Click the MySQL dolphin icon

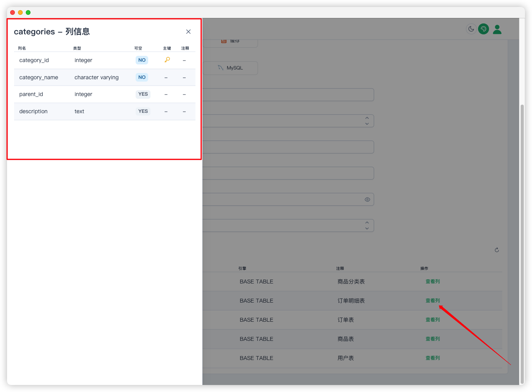(220, 68)
